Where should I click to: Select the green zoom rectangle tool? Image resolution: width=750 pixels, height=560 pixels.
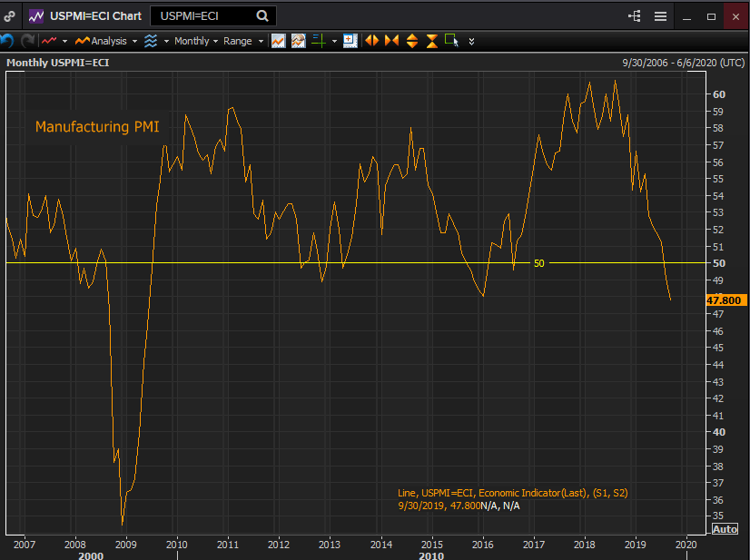(x=451, y=41)
